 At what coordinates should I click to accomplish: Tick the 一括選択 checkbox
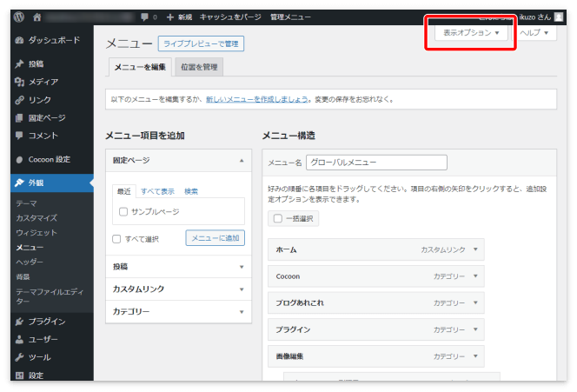[x=278, y=219]
